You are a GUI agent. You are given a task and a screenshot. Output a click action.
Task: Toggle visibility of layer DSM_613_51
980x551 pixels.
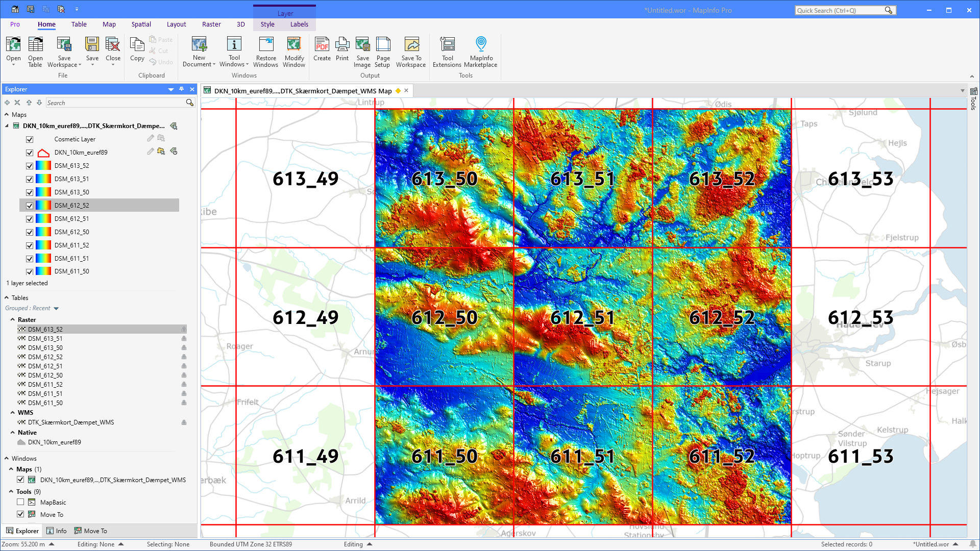click(30, 179)
